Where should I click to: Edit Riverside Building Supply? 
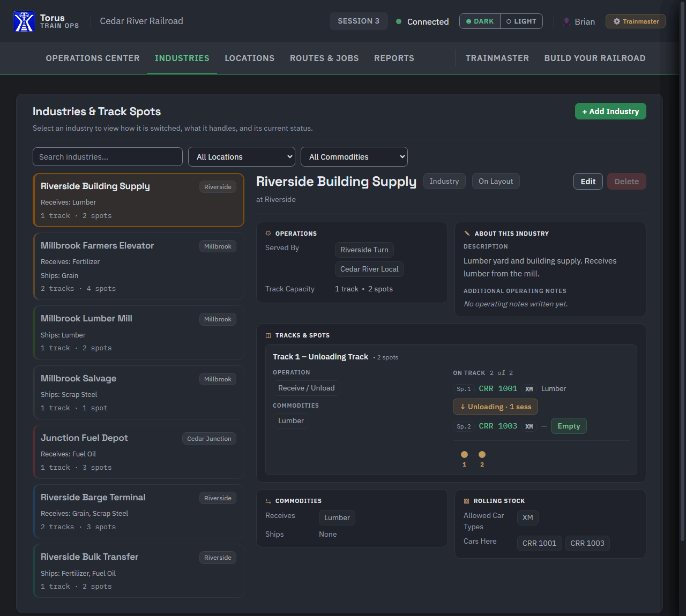click(x=588, y=182)
